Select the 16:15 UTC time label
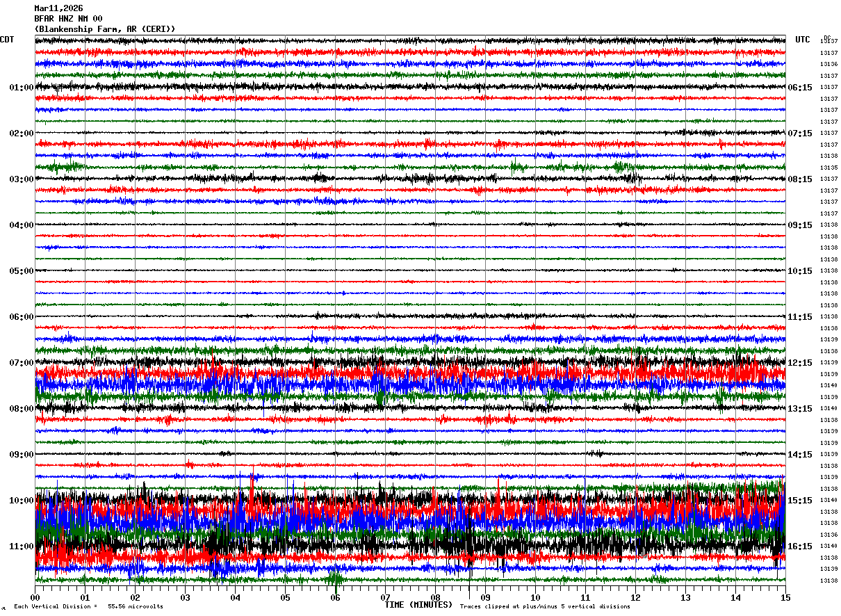Screen dimensions: 841x616 [800, 546]
